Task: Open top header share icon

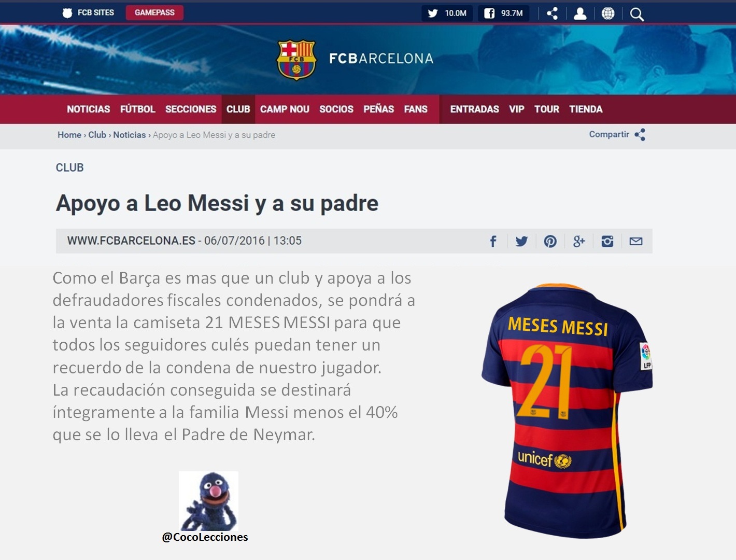Action: [x=553, y=13]
